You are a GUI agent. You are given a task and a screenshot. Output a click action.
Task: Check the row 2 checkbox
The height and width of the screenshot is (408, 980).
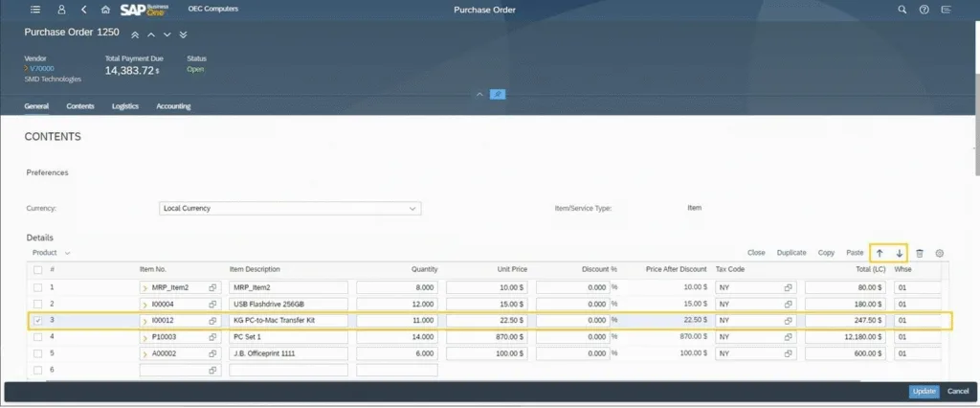(37, 304)
